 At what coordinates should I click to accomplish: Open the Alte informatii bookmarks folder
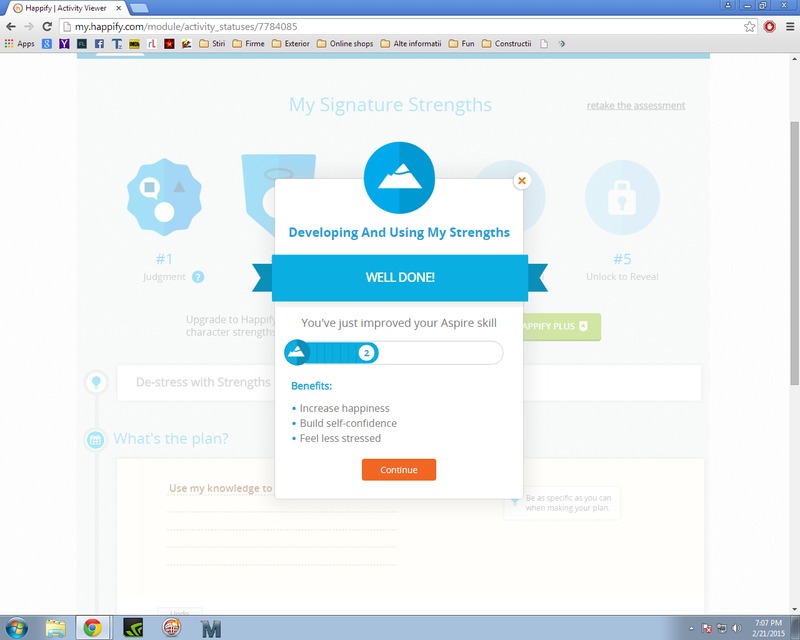(x=411, y=44)
